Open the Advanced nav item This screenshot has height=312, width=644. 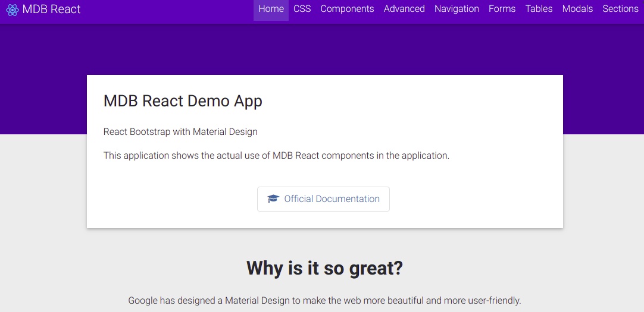(404, 8)
